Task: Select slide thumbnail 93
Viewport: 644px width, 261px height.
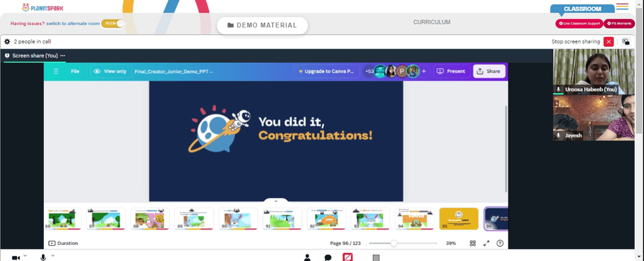Action: [x=370, y=219]
